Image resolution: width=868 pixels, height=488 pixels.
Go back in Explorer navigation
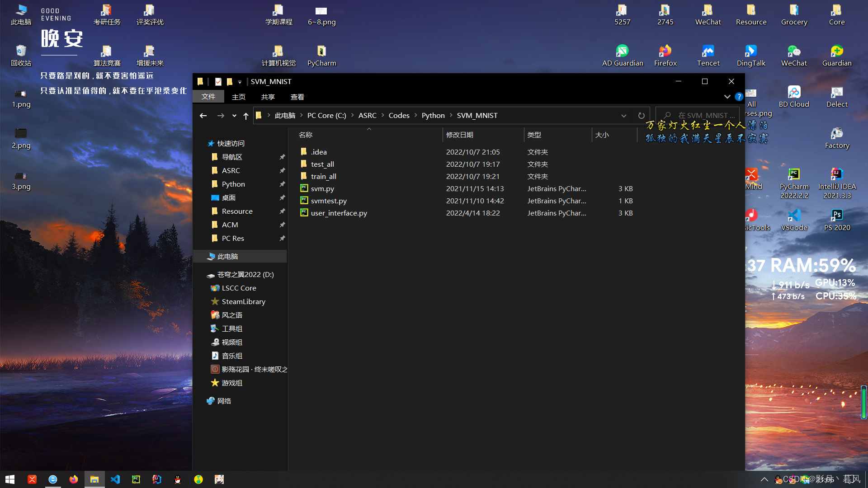coord(203,116)
